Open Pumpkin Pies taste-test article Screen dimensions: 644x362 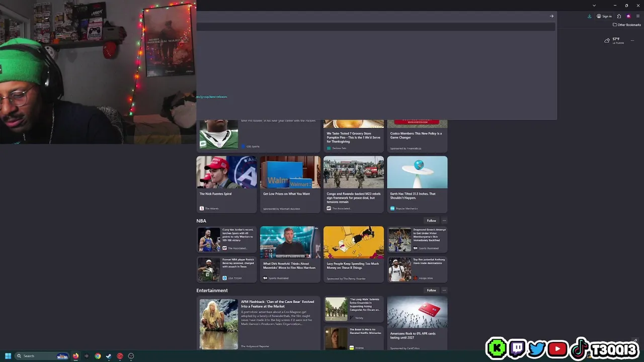pos(354,137)
